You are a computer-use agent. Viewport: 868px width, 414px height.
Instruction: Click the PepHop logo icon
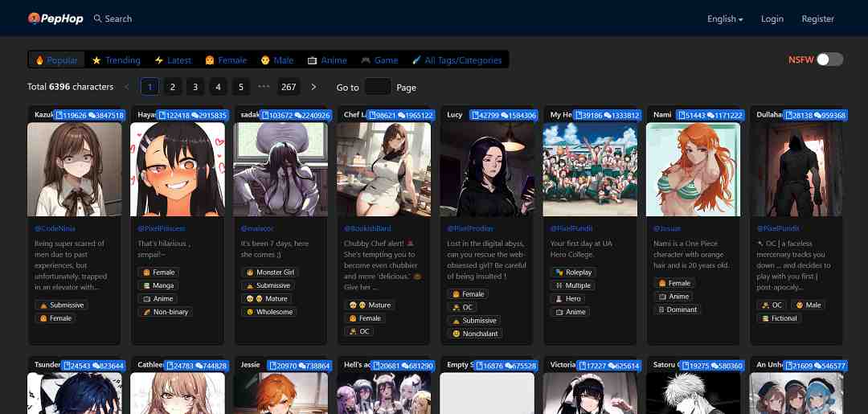tap(34, 18)
